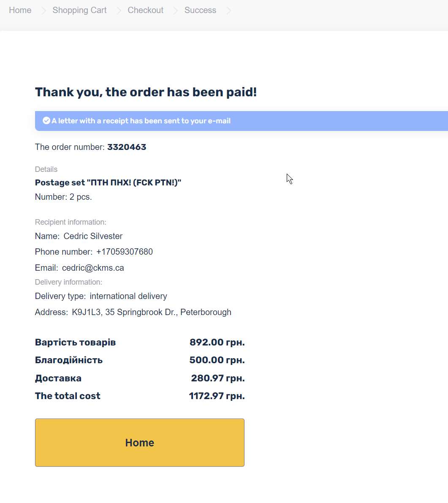Click the Peterborough delivery address text
This screenshot has width=448, height=503.
click(x=152, y=312)
